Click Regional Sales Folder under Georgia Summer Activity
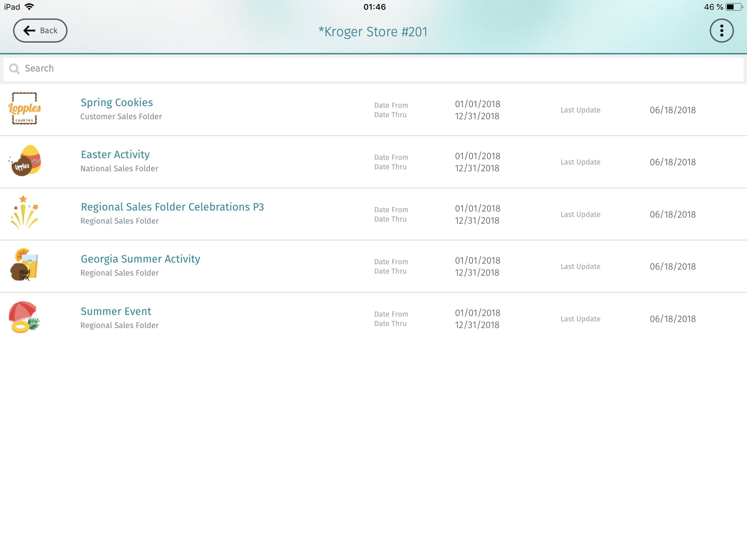 (x=119, y=273)
